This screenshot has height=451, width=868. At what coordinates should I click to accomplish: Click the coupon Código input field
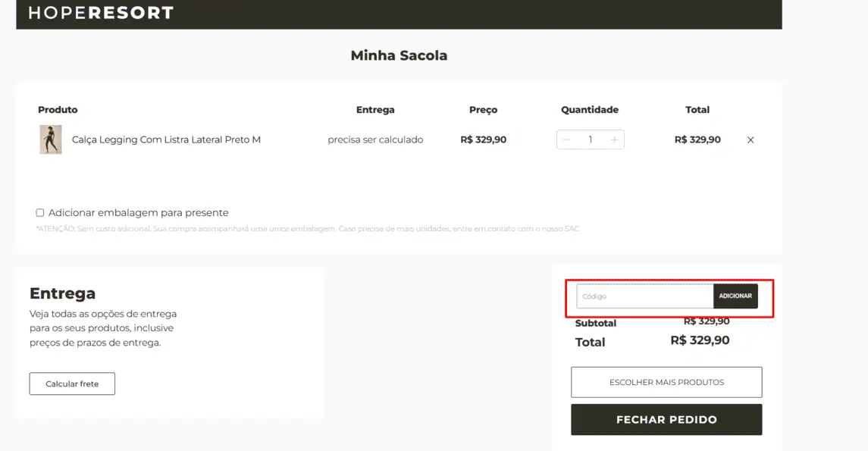[645, 296]
